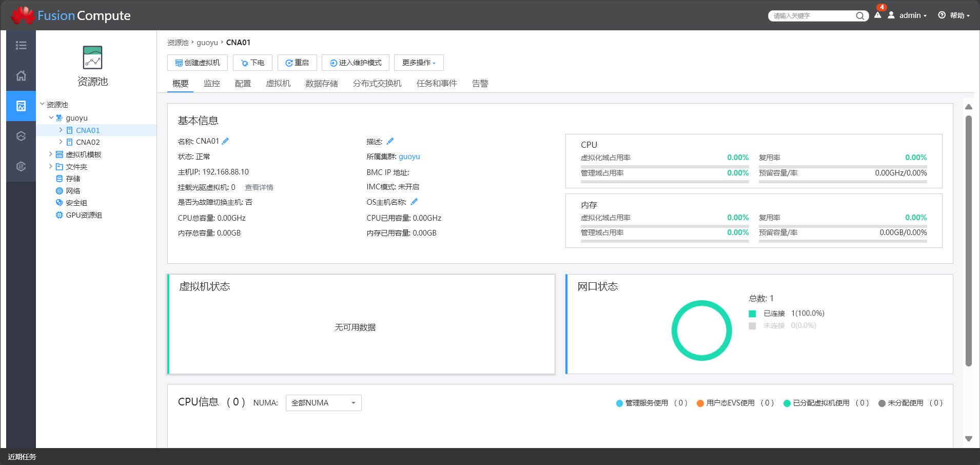Open the 全部NUMA dropdown

323,403
